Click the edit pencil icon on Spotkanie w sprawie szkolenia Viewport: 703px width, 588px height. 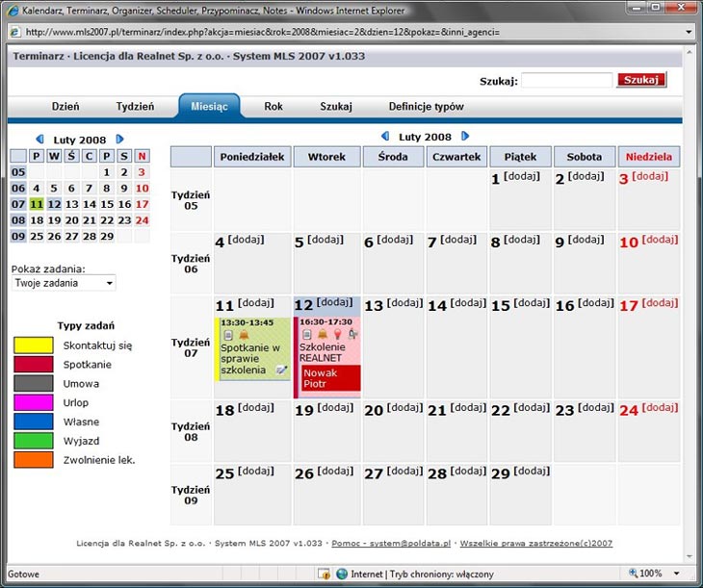[x=281, y=370]
